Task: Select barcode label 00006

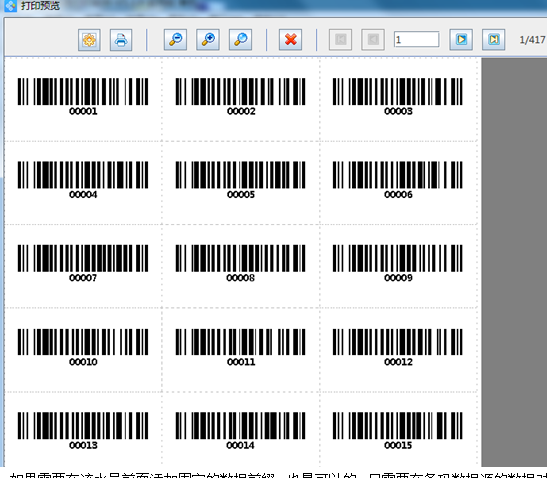Action: 398,180
